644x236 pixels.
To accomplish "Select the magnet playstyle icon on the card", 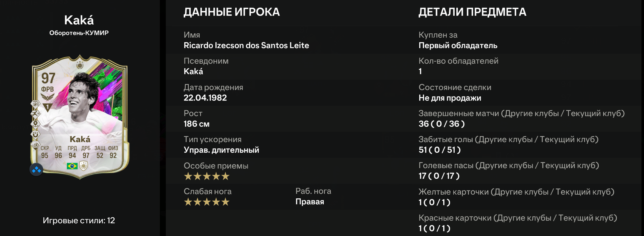I will coord(35,134).
